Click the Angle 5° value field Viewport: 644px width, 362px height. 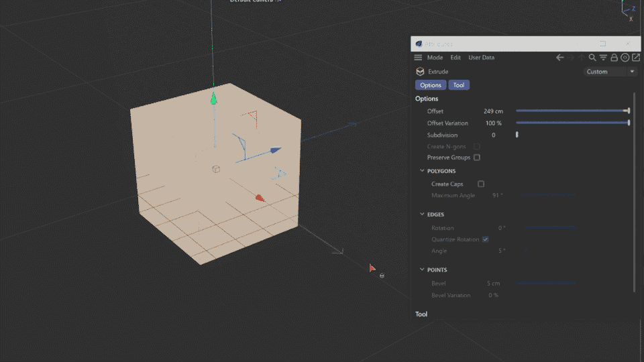[x=502, y=251]
